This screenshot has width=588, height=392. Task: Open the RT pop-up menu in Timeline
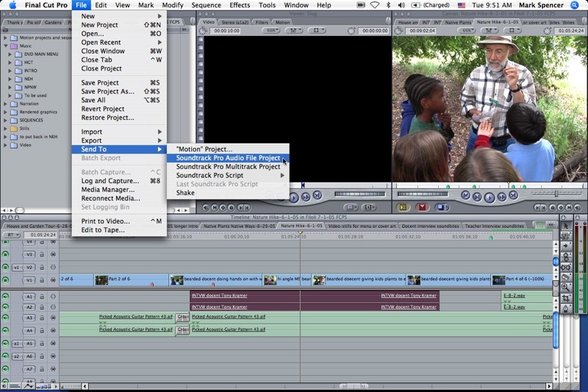tap(12, 235)
